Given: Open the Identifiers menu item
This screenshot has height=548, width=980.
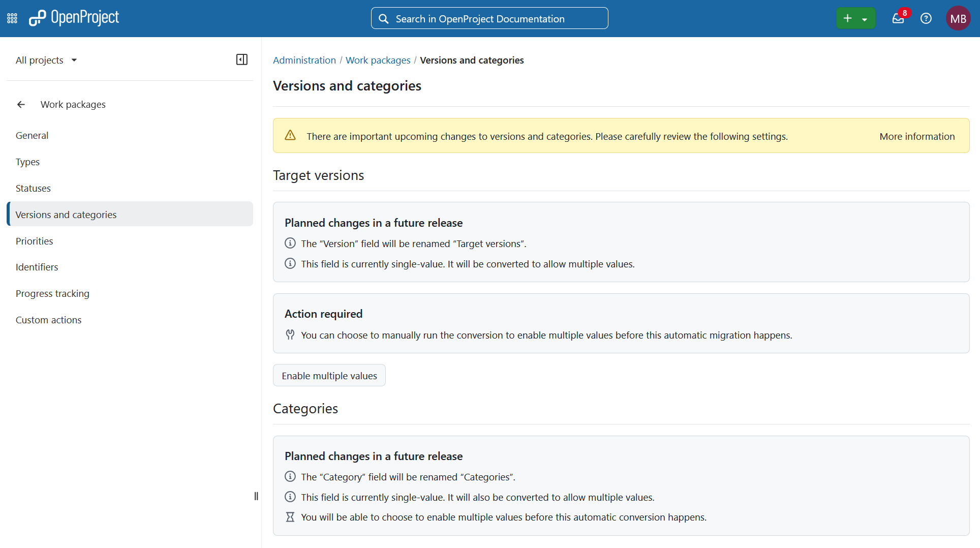Looking at the screenshot, I should (130, 267).
